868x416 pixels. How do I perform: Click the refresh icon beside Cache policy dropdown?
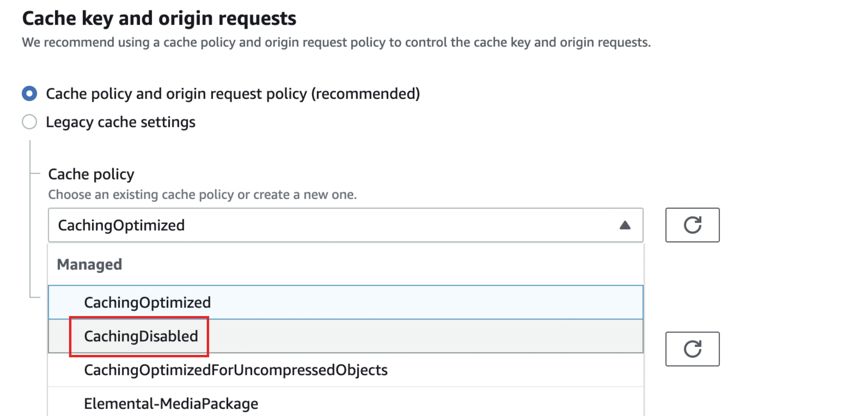point(692,225)
